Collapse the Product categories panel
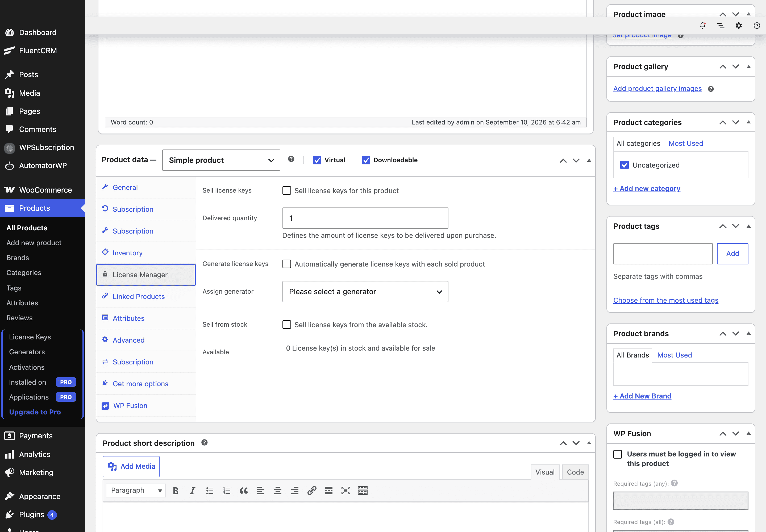The image size is (766, 532). click(748, 122)
